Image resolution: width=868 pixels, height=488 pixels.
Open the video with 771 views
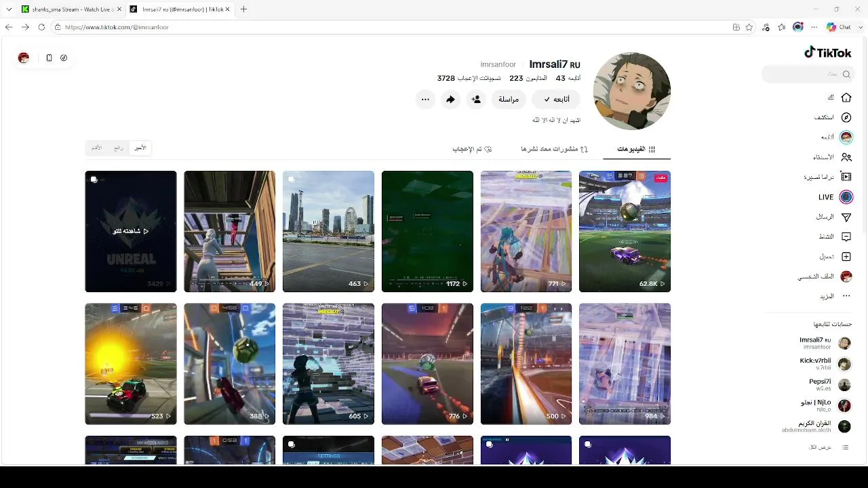(526, 232)
